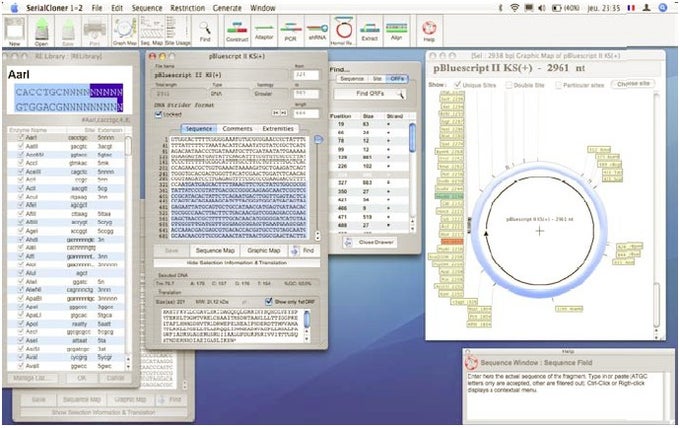Open the Edit menu
This screenshot has height=428, width=680.
[117, 8]
